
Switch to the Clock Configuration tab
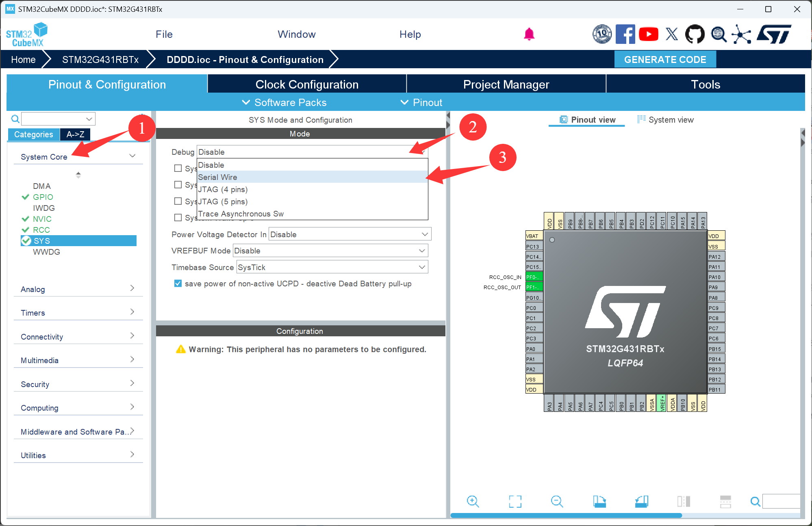[x=307, y=84]
